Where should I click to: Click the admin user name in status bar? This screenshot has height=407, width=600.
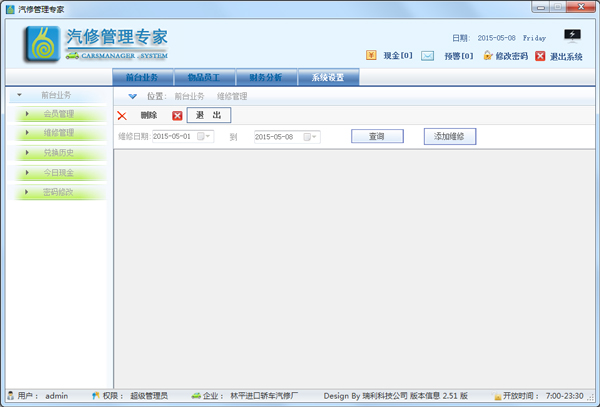(x=57, y=396)
